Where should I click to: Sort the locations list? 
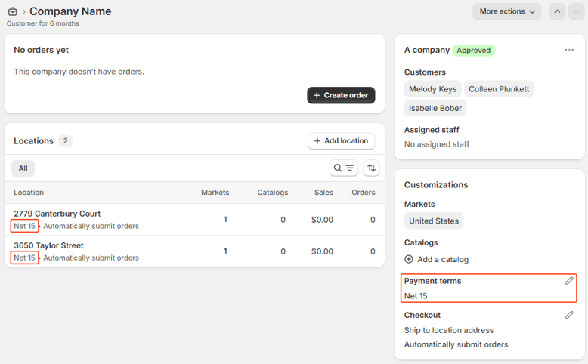371,168
